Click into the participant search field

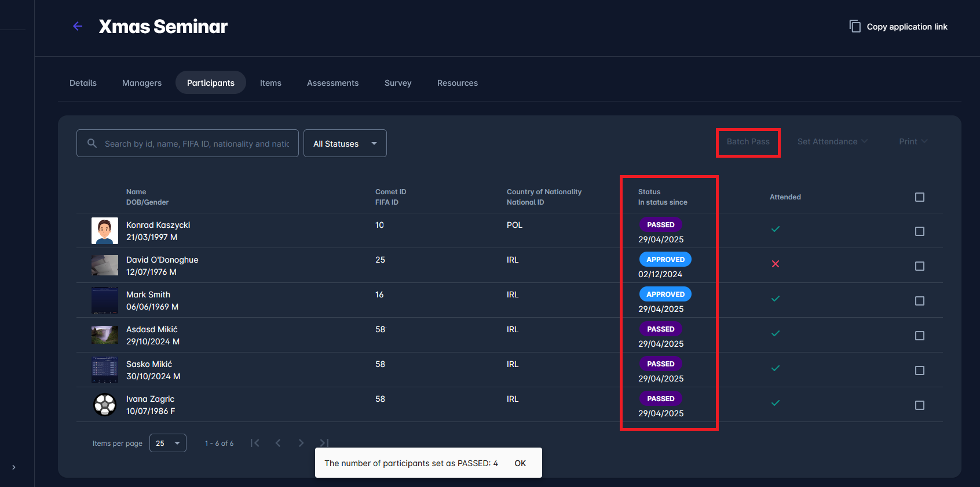(197, 143)
